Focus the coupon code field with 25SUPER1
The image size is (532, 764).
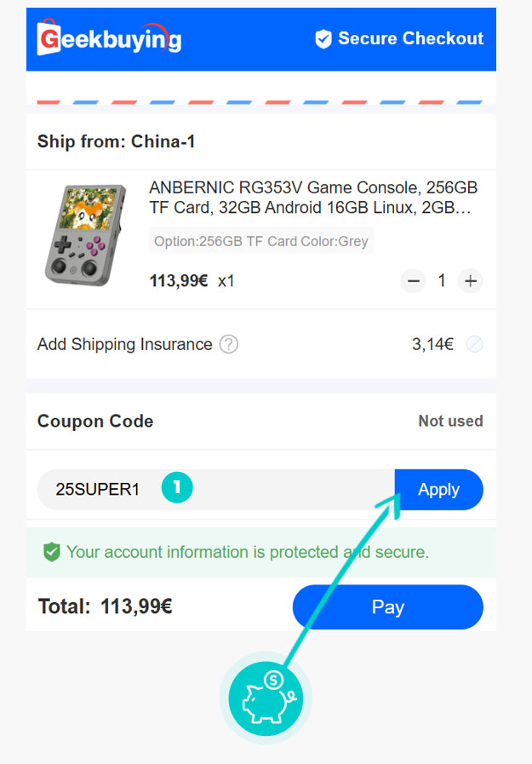[96, 490]
